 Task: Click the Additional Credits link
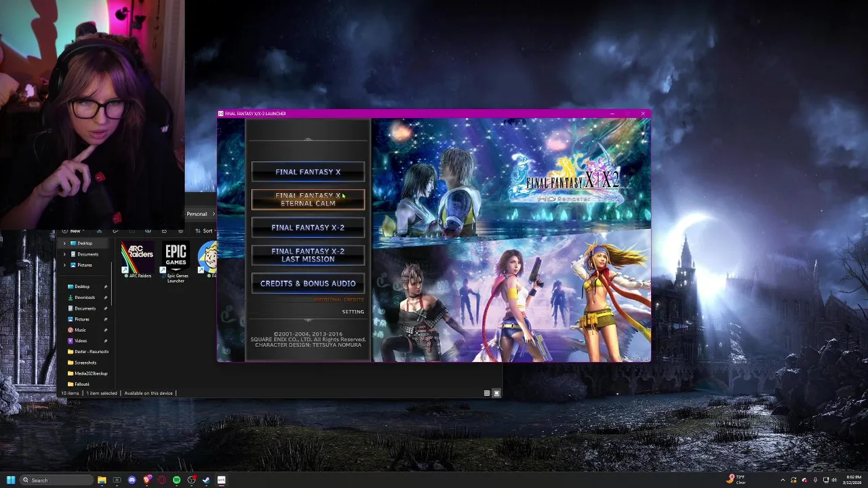338,300
